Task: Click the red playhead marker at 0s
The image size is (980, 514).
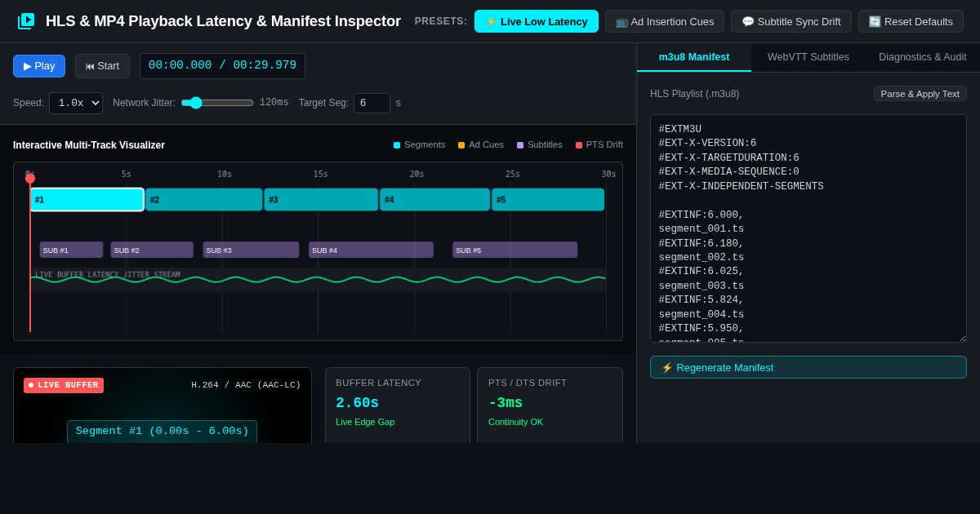Action: (30, 178)
